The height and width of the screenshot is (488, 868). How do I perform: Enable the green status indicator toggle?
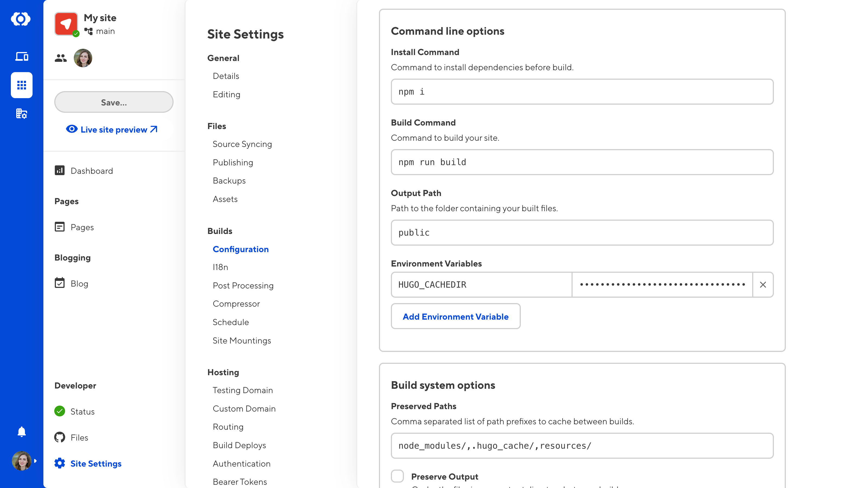[x=60, y=411]
